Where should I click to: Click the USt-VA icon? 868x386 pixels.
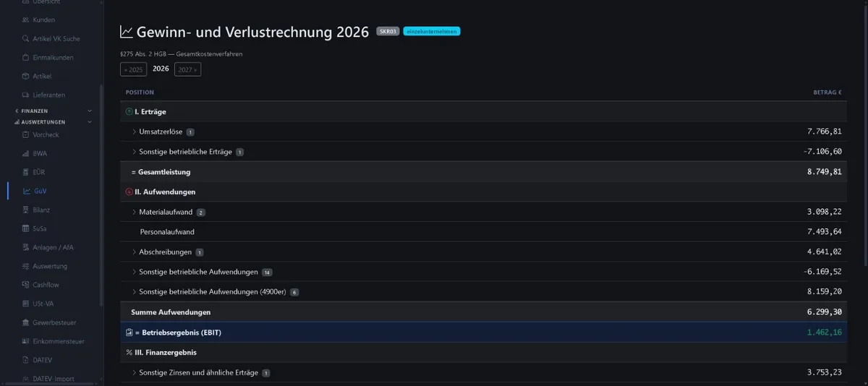(26, 304)
